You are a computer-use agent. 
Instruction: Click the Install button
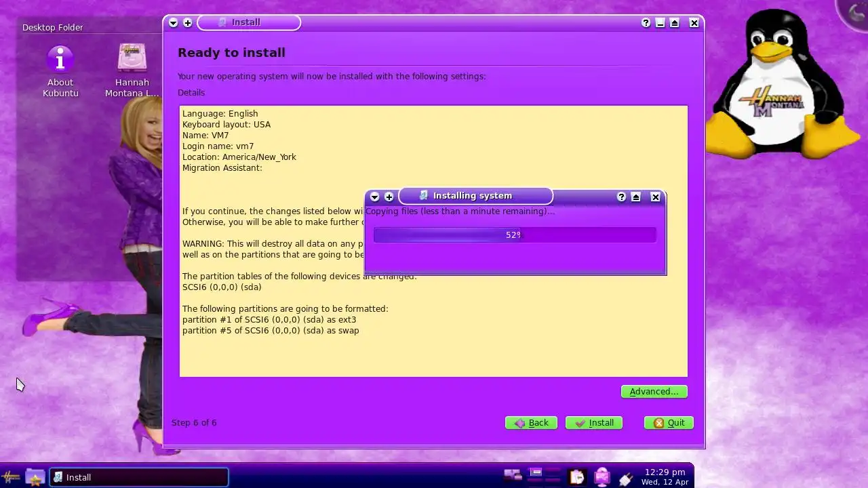pos(594,422)
